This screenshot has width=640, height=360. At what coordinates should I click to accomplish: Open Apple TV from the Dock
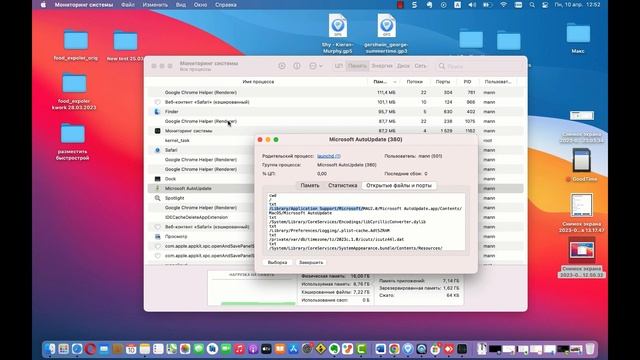266,349
